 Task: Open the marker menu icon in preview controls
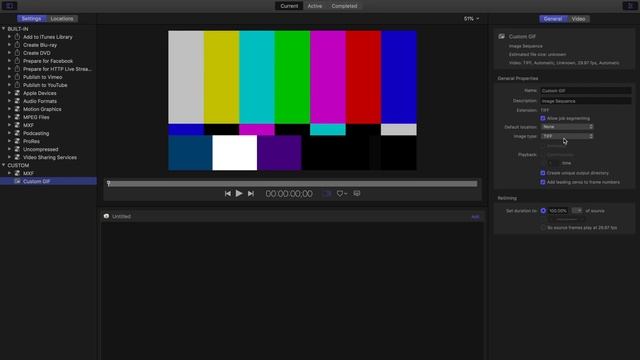click(341, 193)
